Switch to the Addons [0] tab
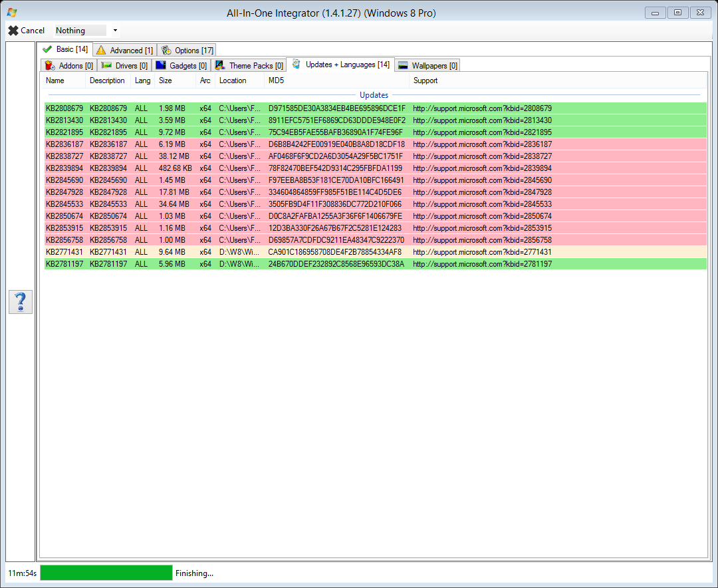 (69, 66)
